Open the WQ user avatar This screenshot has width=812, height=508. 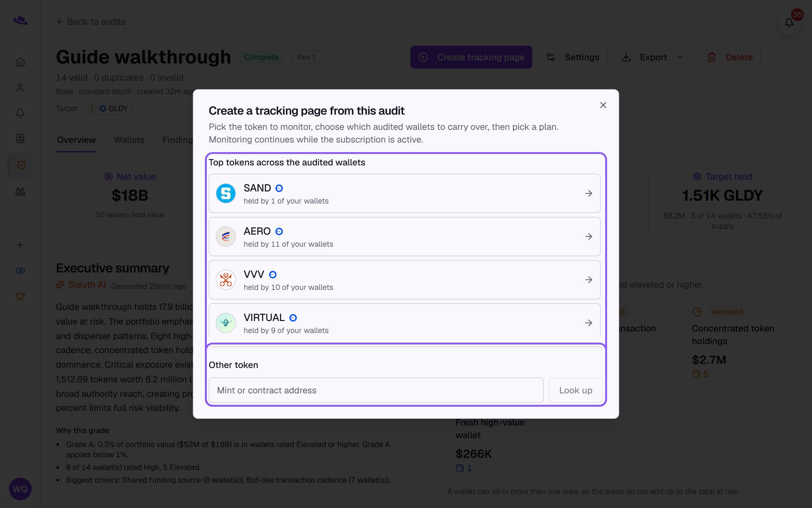pyautogui.click(x=20, y=489)
